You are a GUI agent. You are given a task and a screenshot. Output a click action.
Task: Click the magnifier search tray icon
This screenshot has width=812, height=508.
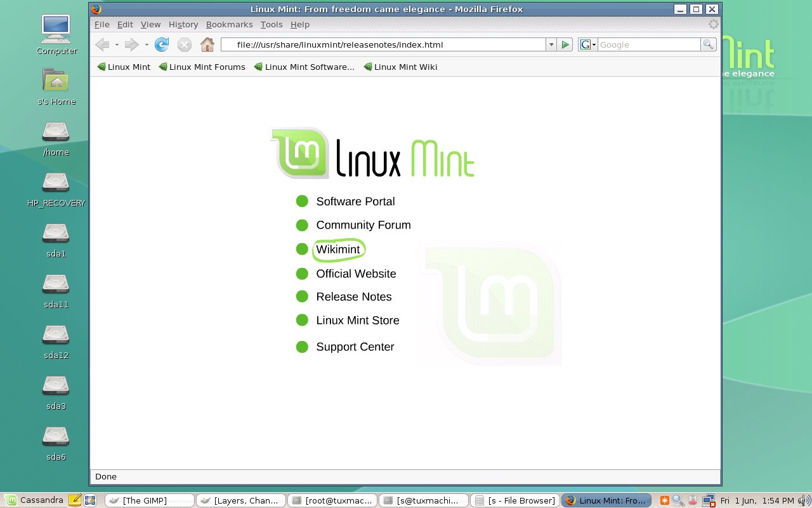pos(678,500)
